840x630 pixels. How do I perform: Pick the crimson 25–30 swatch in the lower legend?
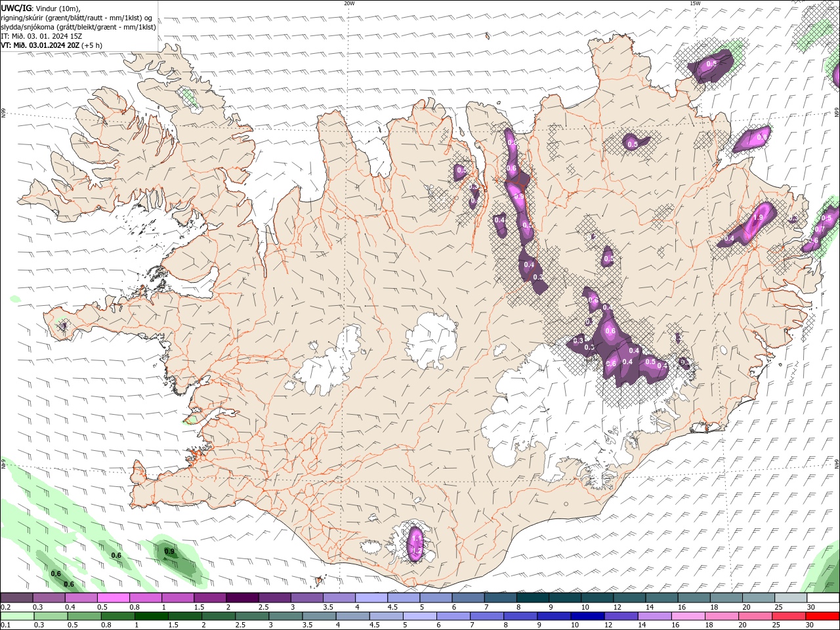point(789,616)
